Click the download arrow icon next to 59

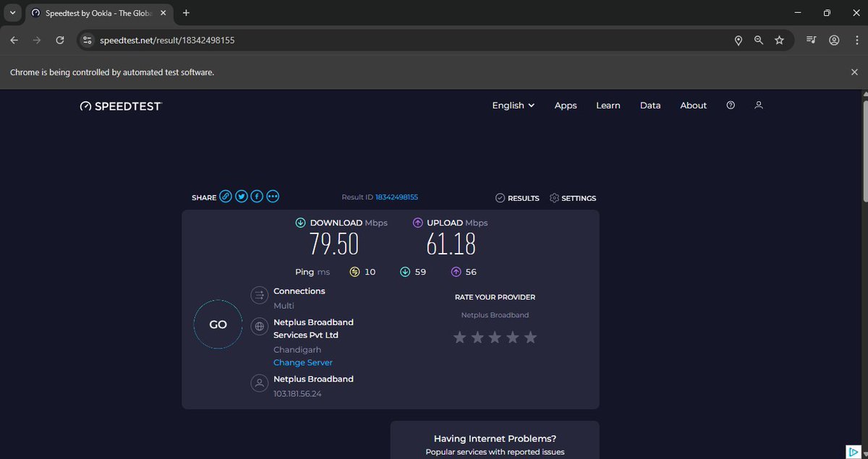(x=405, y=271)
